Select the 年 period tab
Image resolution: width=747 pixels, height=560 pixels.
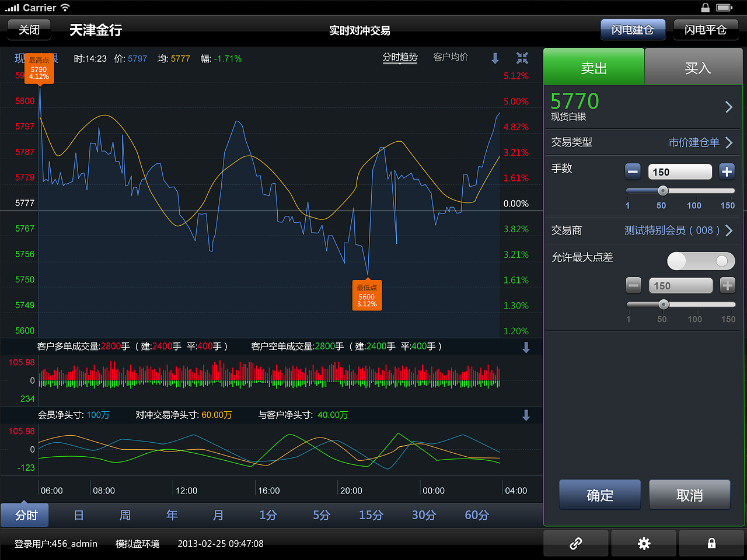click(x=172, y=515)
